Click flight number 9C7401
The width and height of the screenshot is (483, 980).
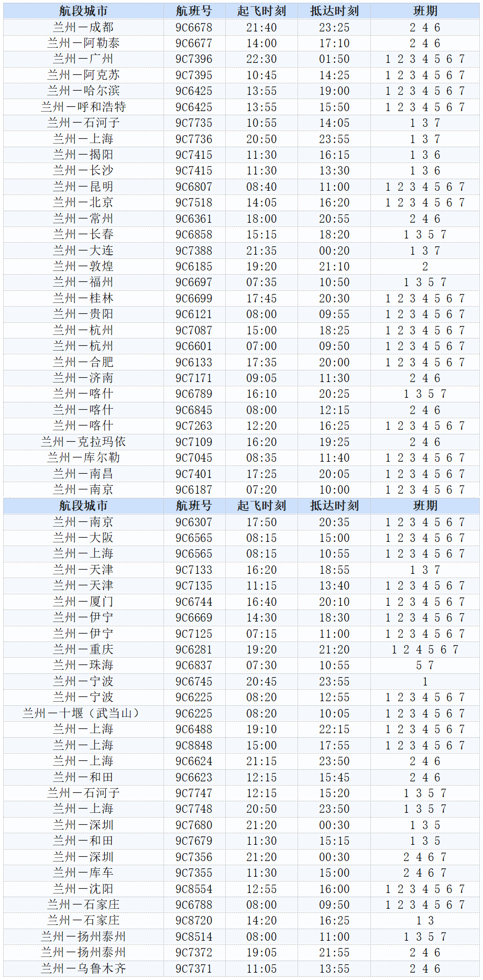(x=194, y=474)
